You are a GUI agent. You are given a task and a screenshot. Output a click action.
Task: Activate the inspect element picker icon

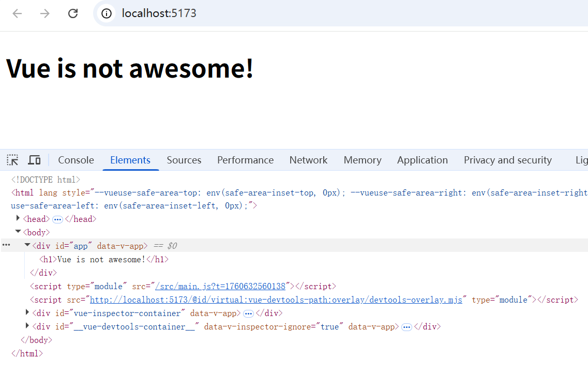(12, 160)
